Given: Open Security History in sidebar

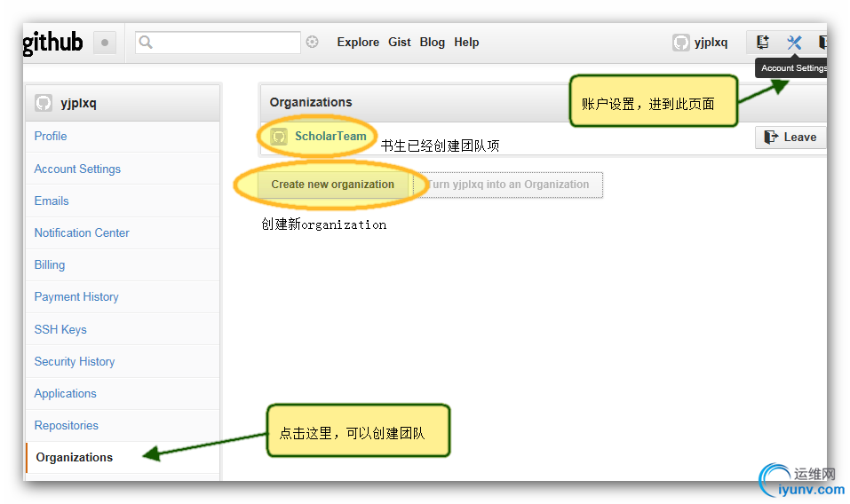Looking at the screenshot, I should coord(123,361).
